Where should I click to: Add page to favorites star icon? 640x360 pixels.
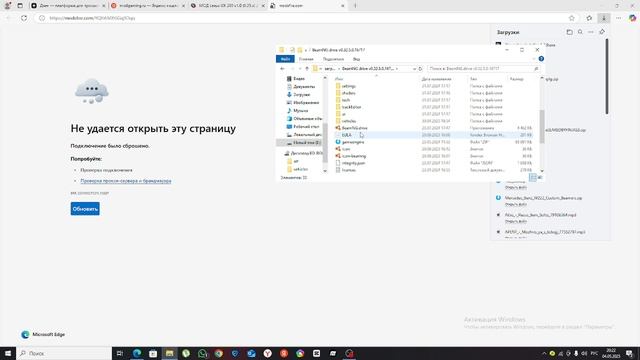571,18
